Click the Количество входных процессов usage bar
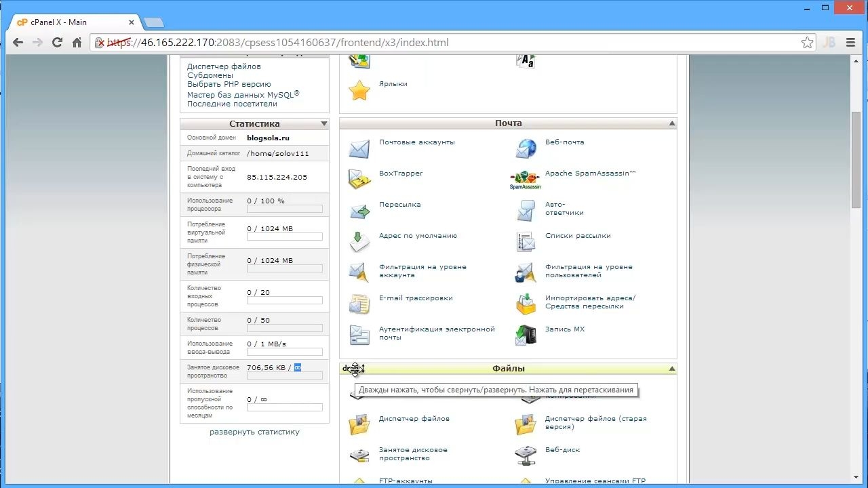This screenshot has height=488, width=868. click(x=285, y=300)
